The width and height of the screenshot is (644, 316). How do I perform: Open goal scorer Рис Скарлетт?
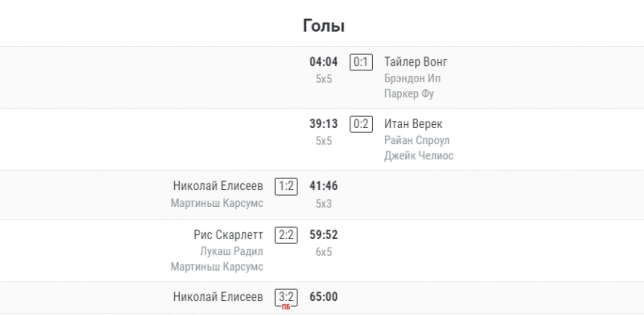coord(228,235)
